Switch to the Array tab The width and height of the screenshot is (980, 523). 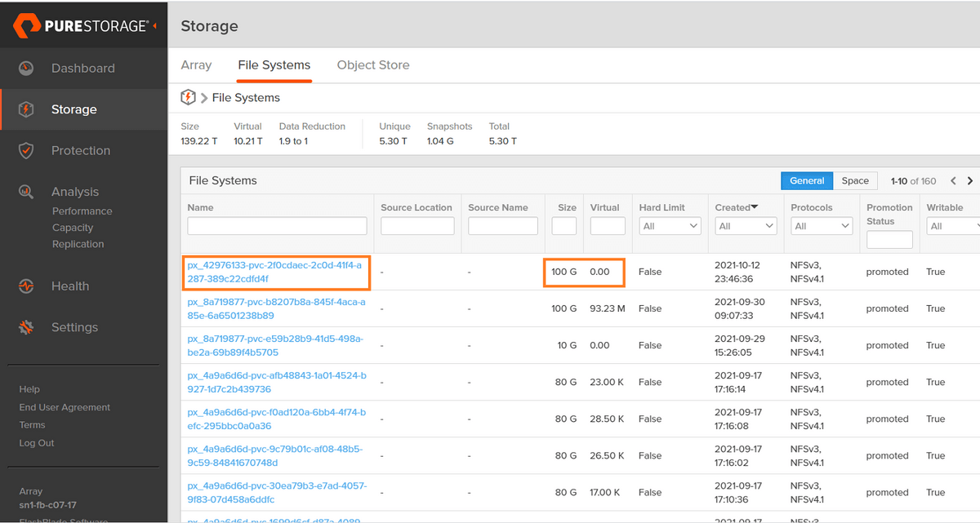196,65
